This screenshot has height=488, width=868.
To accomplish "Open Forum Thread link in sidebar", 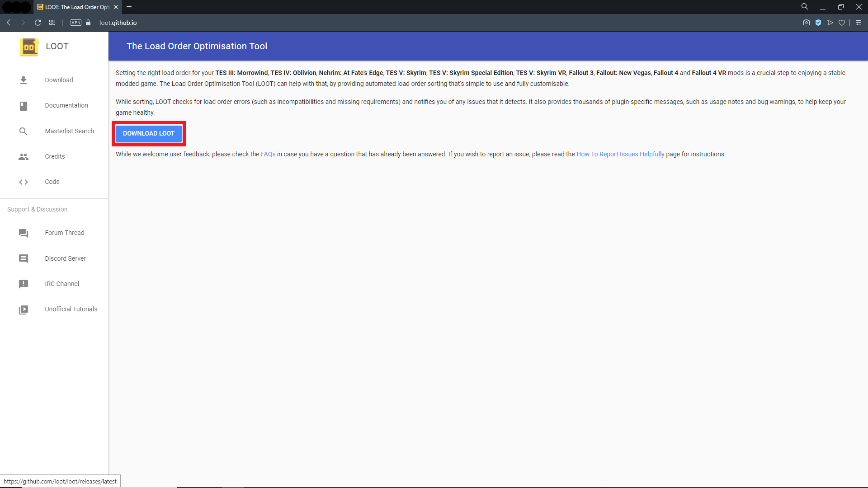I will tap(54, 233).
